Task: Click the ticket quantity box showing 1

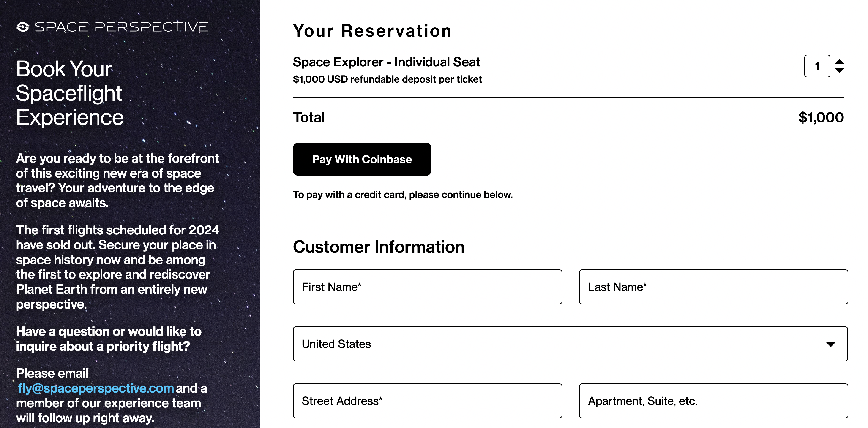Action: 817,66
